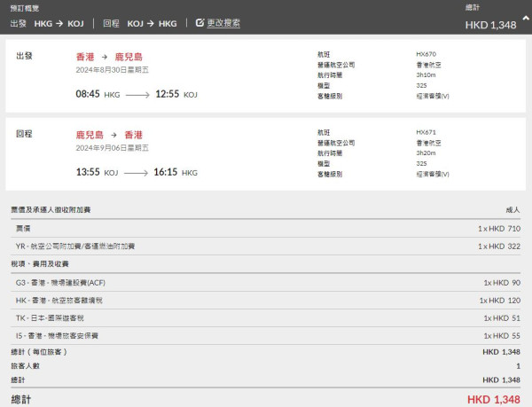The image size is (532, 407).
Task: Click the large 總計 label at the bottom
Action: (x=21, y=399)
